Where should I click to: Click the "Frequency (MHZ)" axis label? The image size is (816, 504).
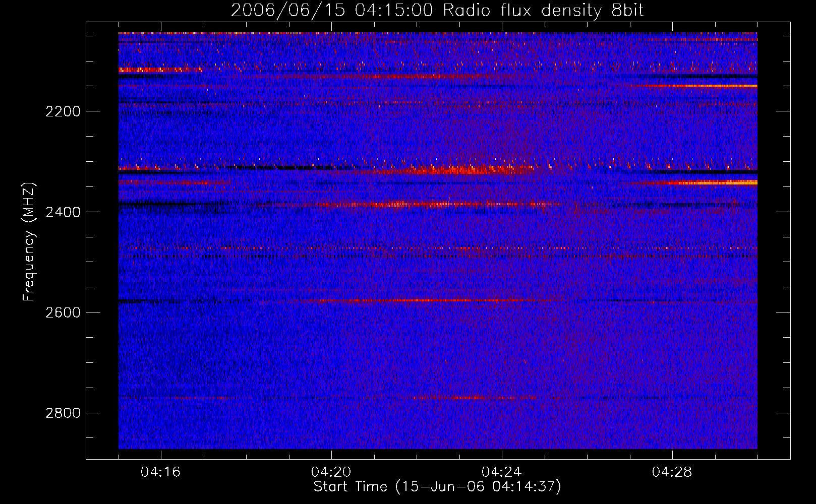pyautogui.click(x=29, y=242)
